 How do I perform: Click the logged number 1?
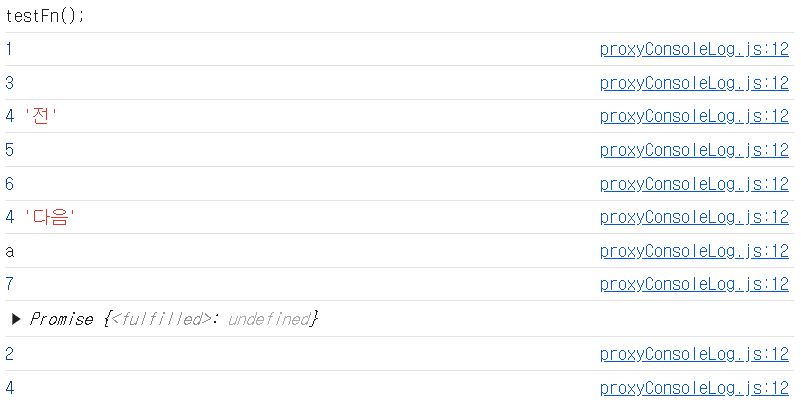(9, 50)
